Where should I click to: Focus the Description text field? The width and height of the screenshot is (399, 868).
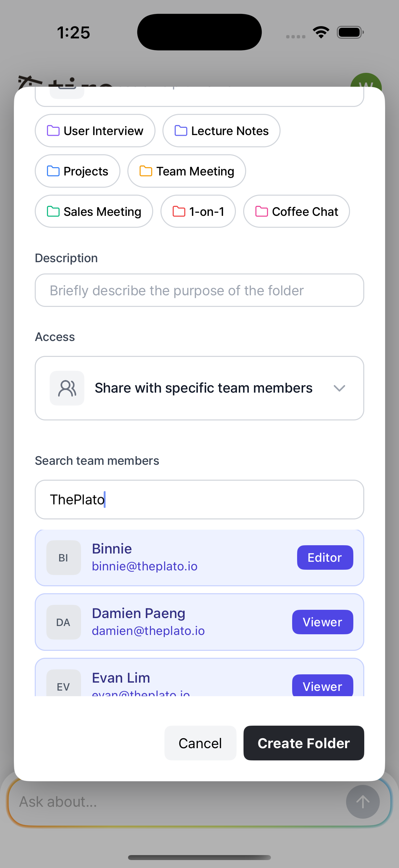(x=199, y=290)
